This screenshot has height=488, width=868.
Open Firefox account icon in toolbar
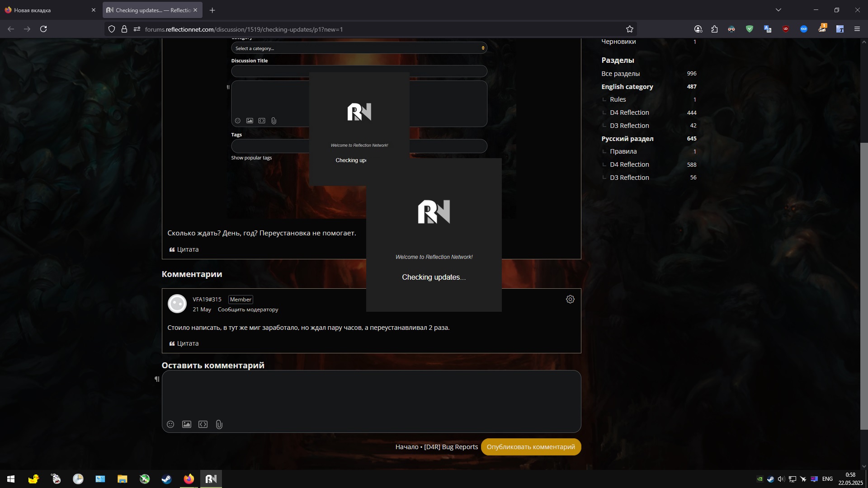[x=698, y=29]
